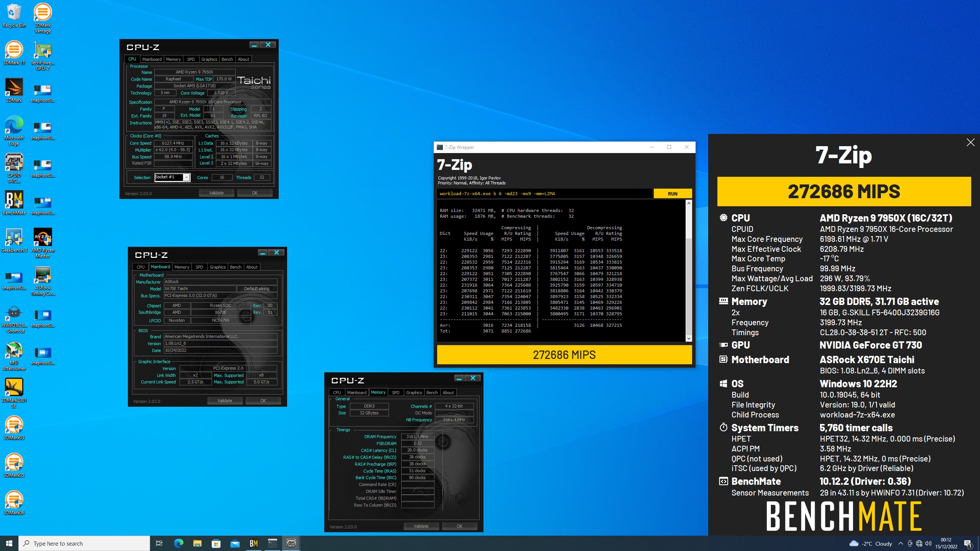The height and width of the screenshot is (551, 980).
Task: Open Graphics tab in Memory CPU-Z window
Action: point(414,393)
